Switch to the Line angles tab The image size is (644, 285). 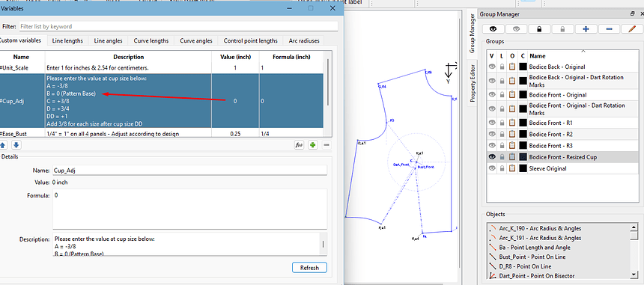coord(108,40)
